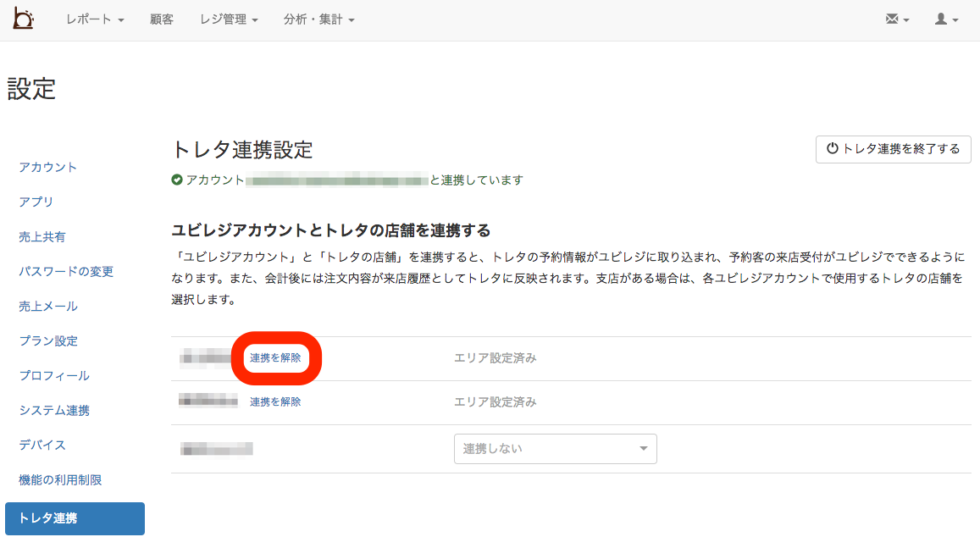Viewport: 980px width, 548px height.
Task: Click the ユビレジアカウントとトレタの店舗を連携する heading
Action: click(x=330, y=230)
